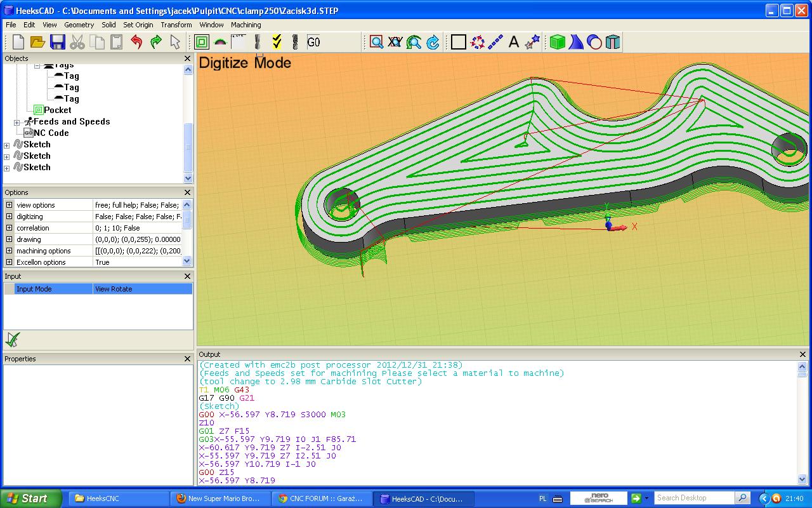
Task: Click the linear pattern dashed icon
Action: pos(496,42)
